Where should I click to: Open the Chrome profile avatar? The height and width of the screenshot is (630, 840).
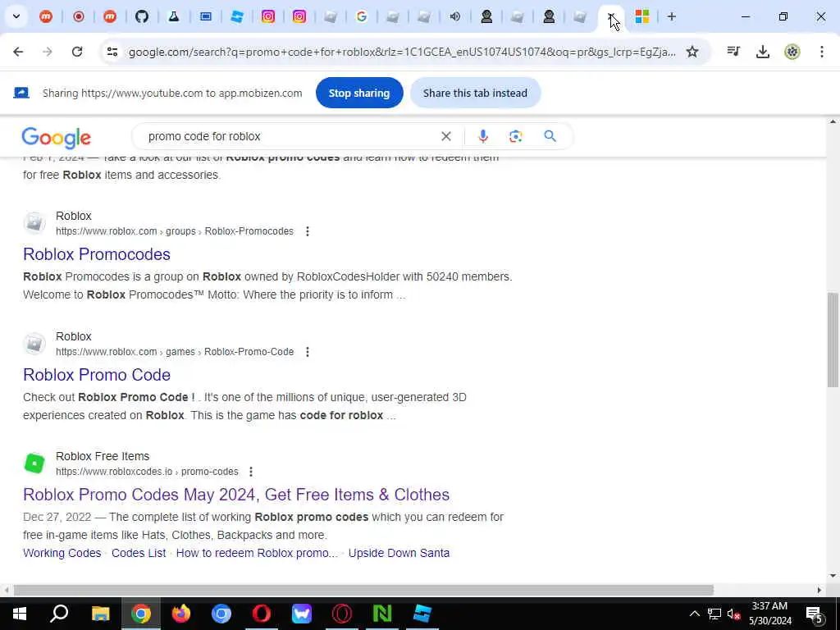792,52
